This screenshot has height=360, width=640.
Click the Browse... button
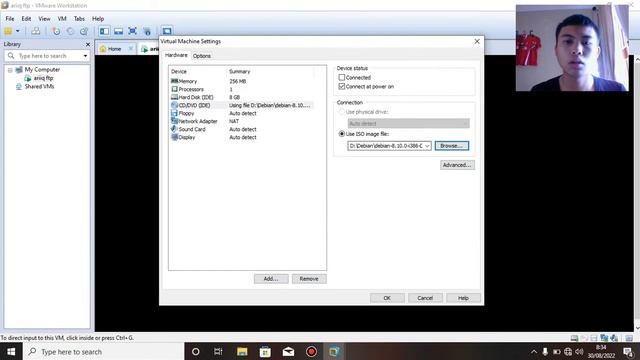pyautogui.click(x=451, y=146)
